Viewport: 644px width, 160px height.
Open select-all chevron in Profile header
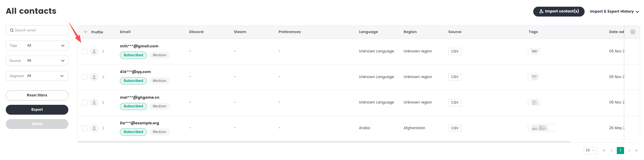coord(85,32)
